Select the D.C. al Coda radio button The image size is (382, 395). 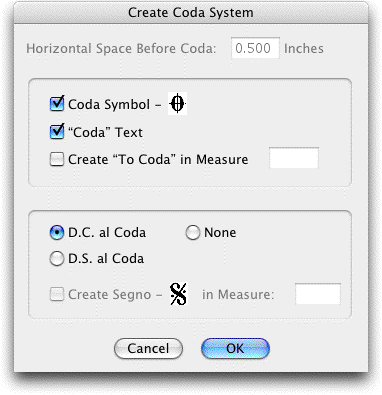pyautogui.click(x=57, y=232)
